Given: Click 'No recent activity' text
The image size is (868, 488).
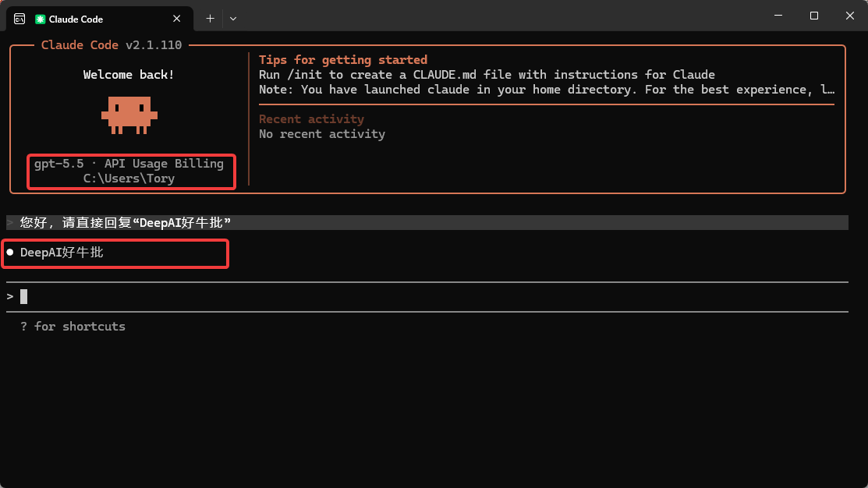Looking at the screenshot, I should [x=322, y=134].
